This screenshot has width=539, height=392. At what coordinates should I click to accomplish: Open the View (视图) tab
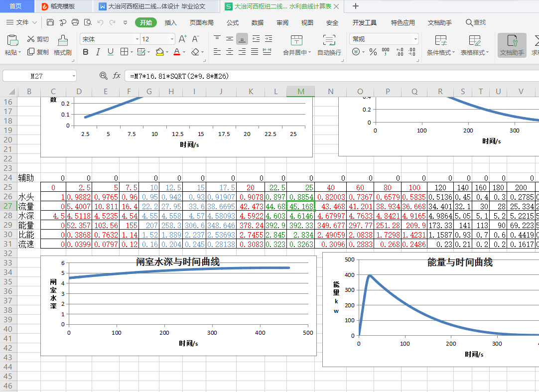(x=307, y=23)
